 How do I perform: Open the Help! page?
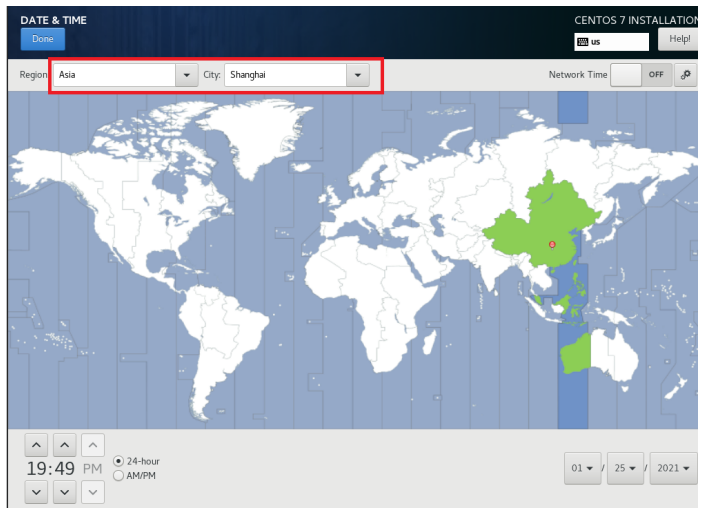[x=680, y=39]
